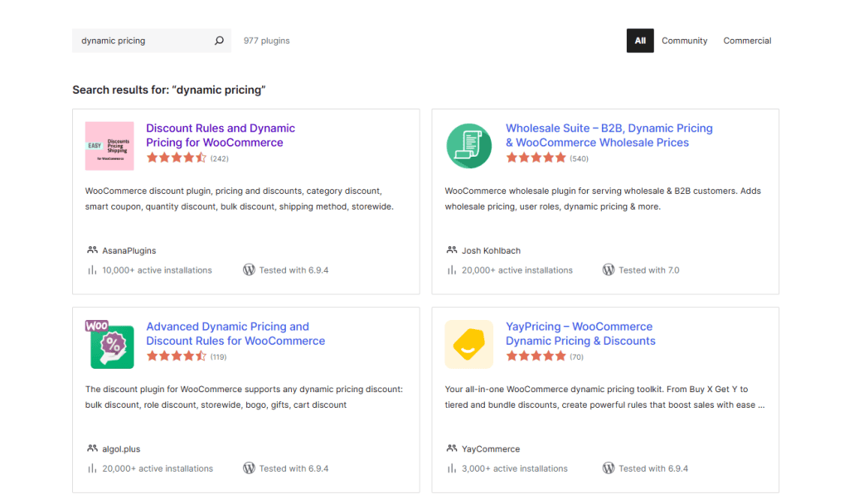Click the AsanaPlugins author name
The image size is (849, 504).
tap(129, 250)
